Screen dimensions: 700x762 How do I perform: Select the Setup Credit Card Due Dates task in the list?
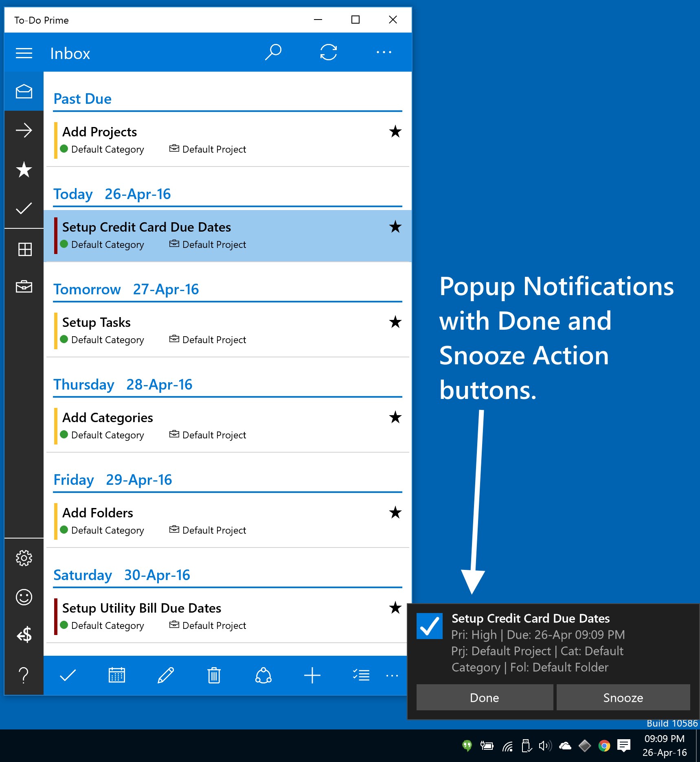[228, 235]
